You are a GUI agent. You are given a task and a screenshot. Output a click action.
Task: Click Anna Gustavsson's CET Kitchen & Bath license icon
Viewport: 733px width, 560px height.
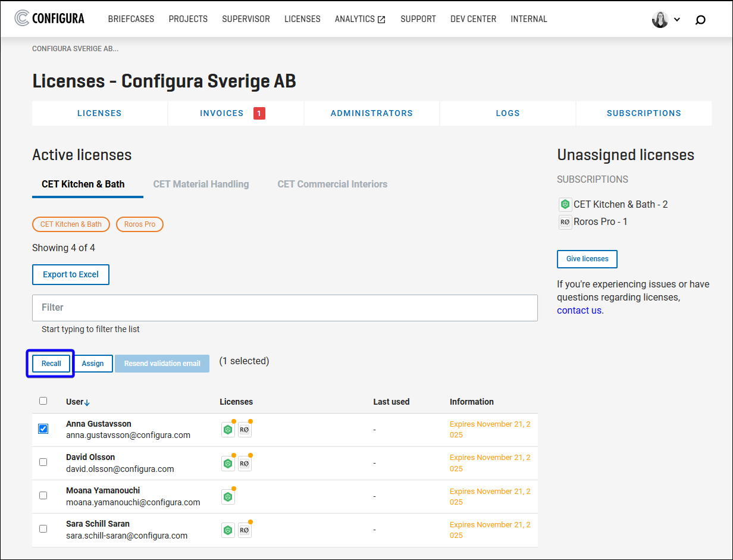[228, 429]
